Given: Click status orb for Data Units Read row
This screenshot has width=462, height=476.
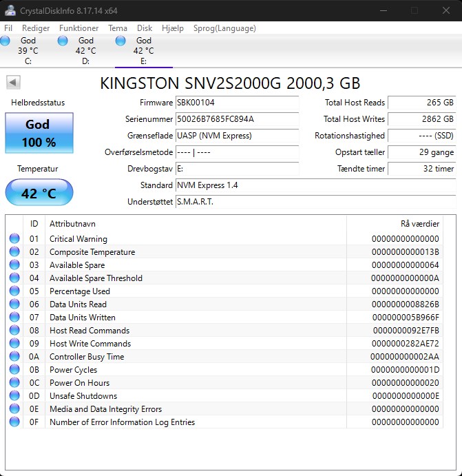Looking at the screenshot, I should 14,304.
